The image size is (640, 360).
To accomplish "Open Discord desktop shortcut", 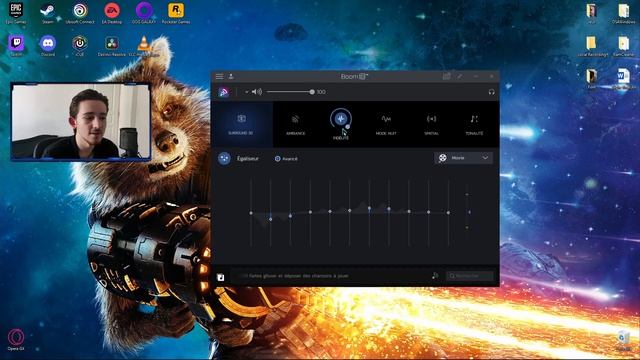I will (x=48, y=45).
